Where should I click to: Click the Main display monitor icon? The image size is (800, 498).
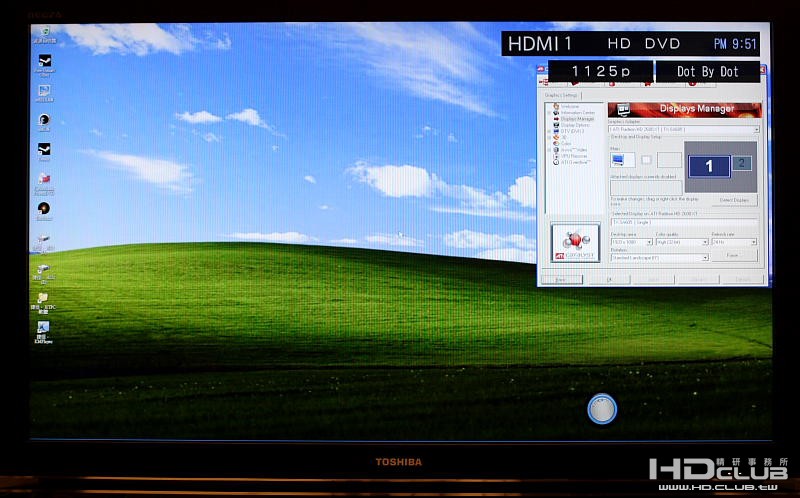pyautogui.click(x=622, y=160)
